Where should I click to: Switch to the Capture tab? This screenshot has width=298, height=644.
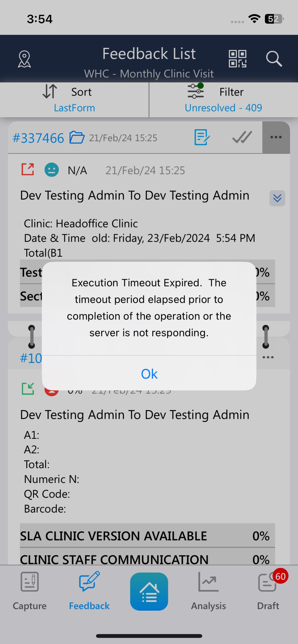tap(30, 591)
